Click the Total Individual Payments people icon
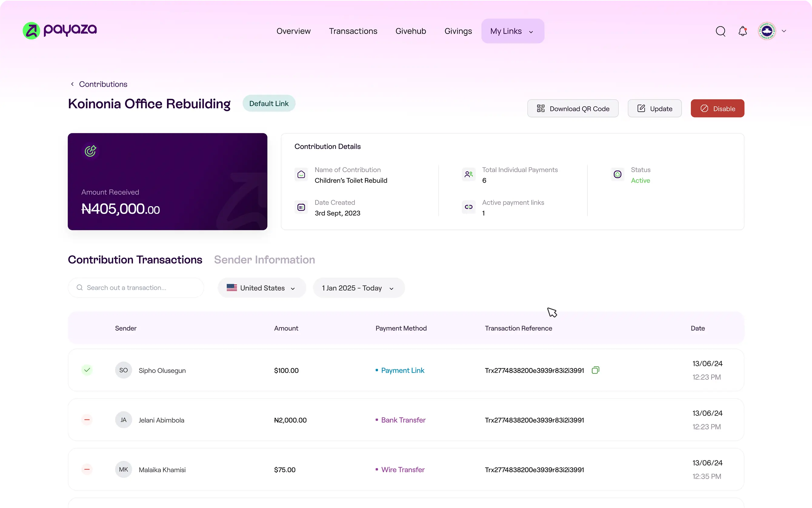Screen dimensions: 812x508 pyautogui.click(x=468, y=174)
